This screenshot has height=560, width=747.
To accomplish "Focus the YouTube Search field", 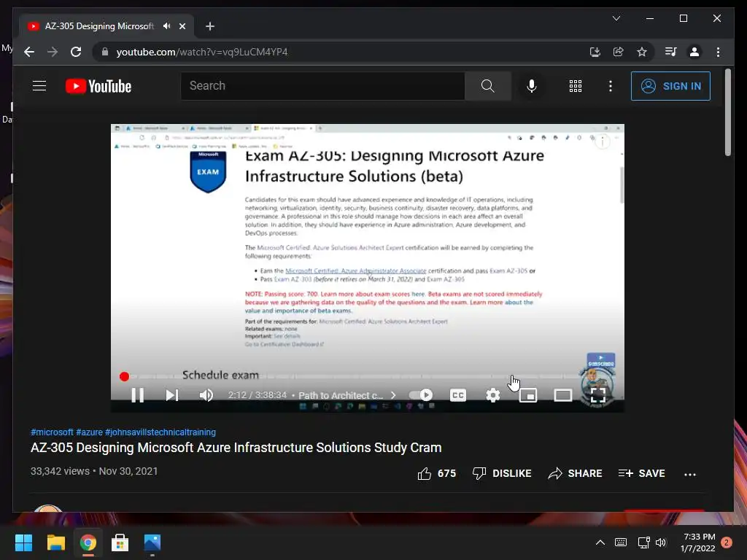I will click(322, 86).
